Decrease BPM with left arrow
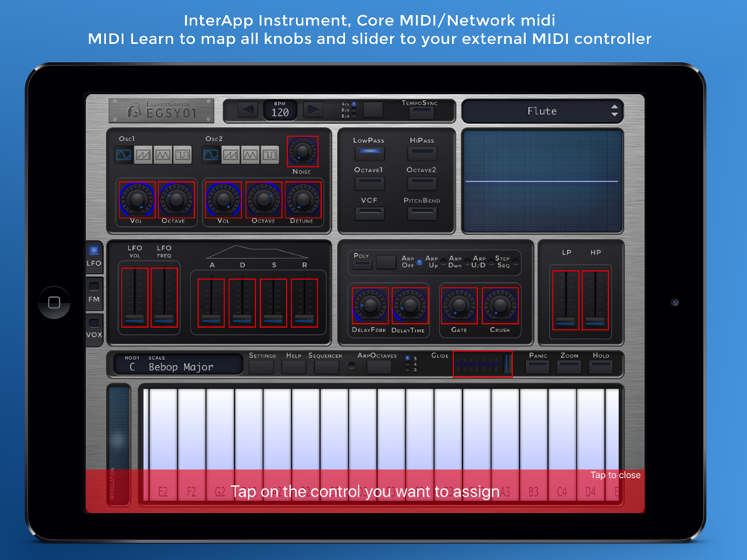The height and width of the screenshot is (560, 747). 247,110
